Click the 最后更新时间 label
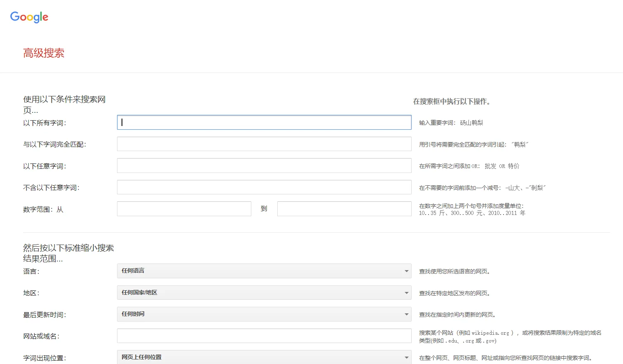This screenshot has width=623, height=364. (44, 315)
